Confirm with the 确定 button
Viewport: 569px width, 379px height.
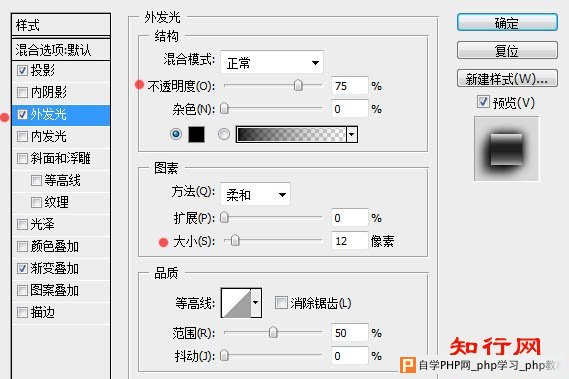tap(507, 23)
